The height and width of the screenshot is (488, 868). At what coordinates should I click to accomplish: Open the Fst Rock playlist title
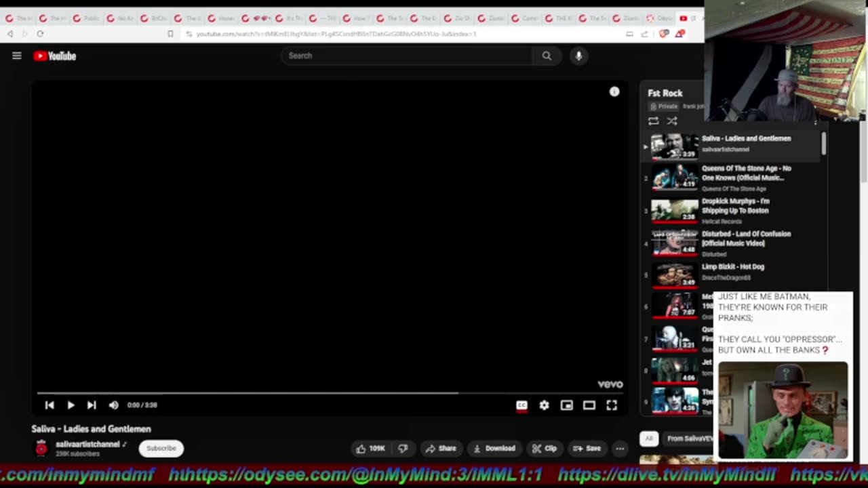665,93
